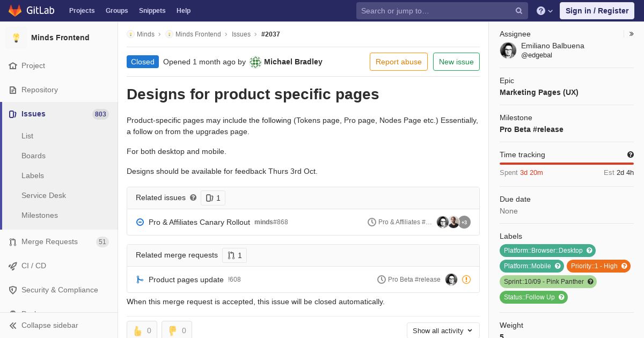
Task: Open Pro & Affiliates Canary Rollout issue
Action: click(199, 222)
